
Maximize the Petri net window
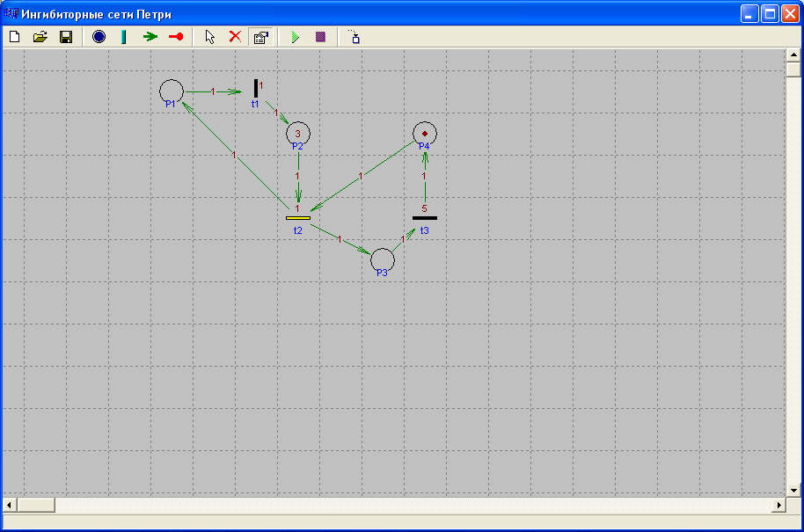pyautogui.click(x=770, y=14)
